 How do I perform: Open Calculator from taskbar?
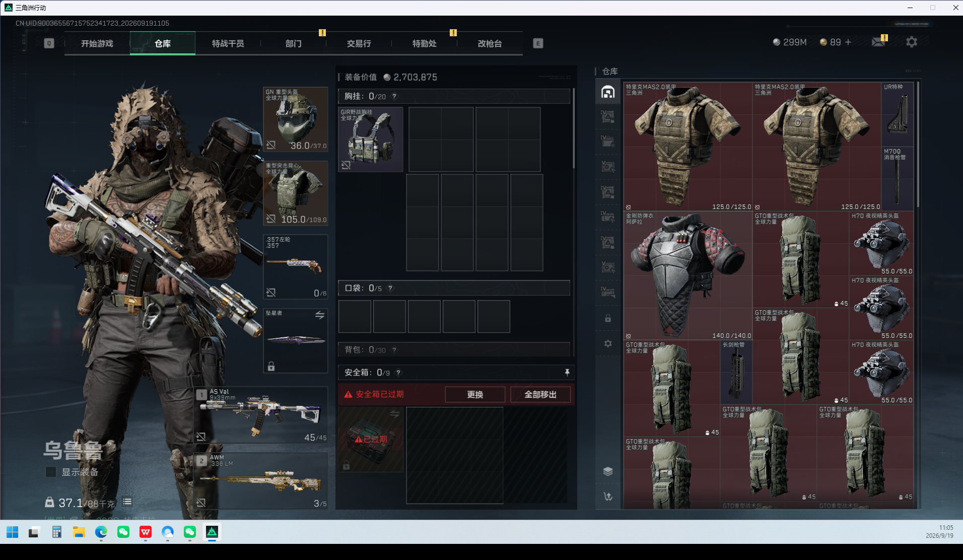57,532
